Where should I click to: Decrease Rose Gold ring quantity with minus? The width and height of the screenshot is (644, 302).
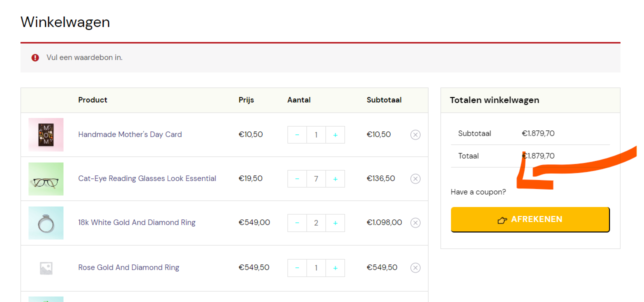[297, 268]
